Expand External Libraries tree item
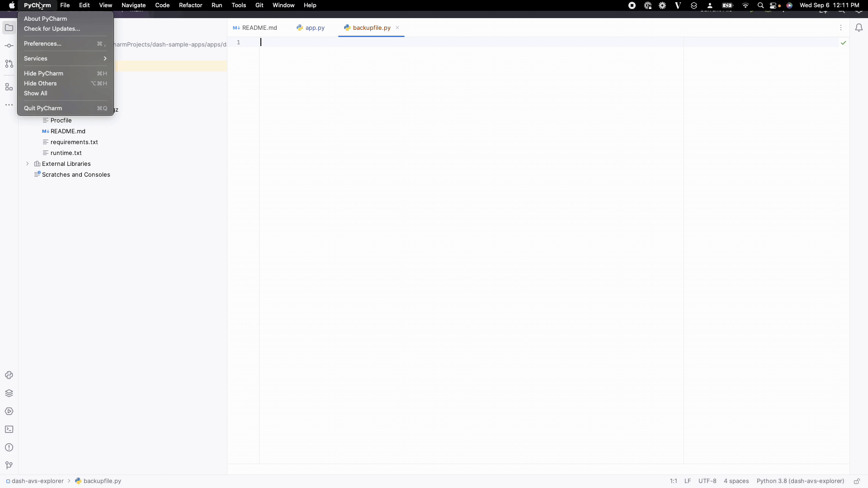 pyautogui.click(x=28, y=164)
